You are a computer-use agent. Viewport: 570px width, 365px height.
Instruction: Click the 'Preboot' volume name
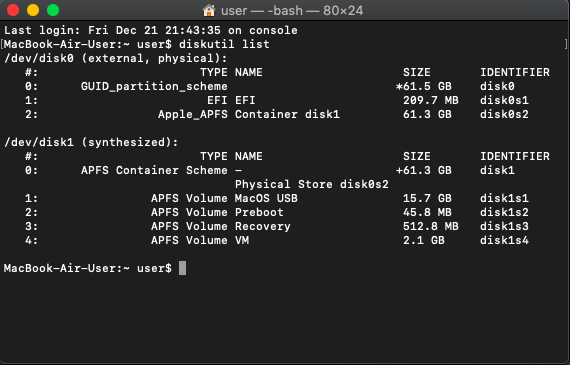point(259,212)
